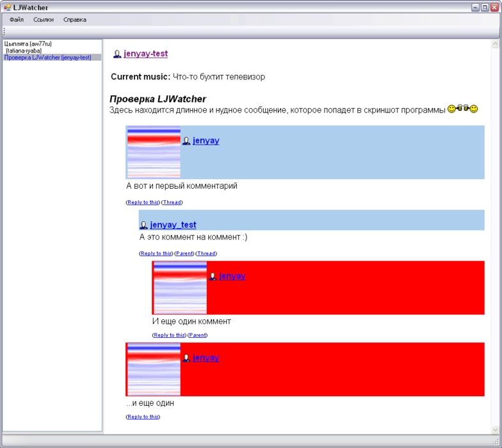Open the Ссылки menu
Image resolution: width=502 pixels, height=448 pixels.
(x=44, y=19)
